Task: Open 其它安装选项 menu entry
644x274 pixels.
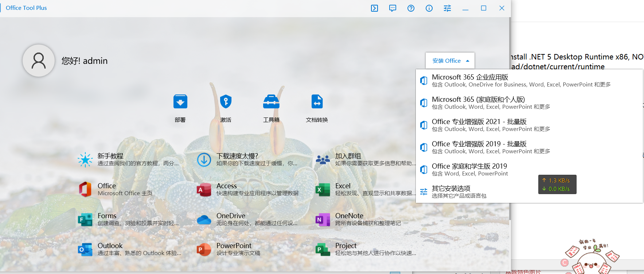Action: click(x=529, y=192)
